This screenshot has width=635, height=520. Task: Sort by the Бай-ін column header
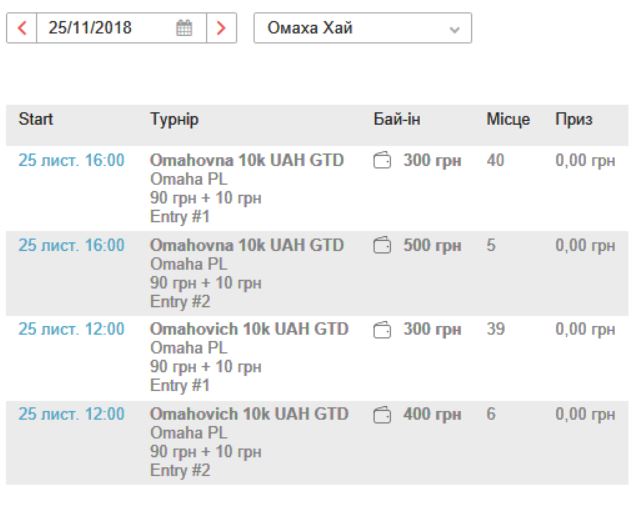(397, 120)
